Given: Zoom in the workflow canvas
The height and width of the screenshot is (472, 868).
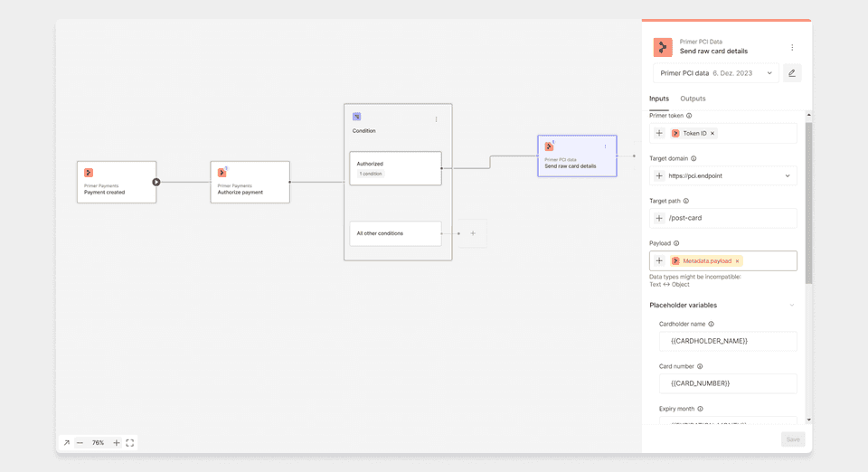Looking at the screenshot, I should pyautogui.click(x=117, y=443).
